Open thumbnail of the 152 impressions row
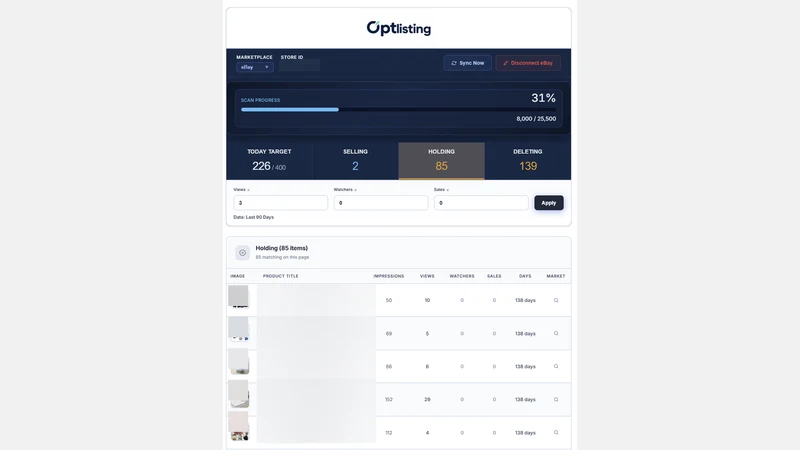Image resolution: width=800 pixels, height=450 pixels. (x=238, y=394)
